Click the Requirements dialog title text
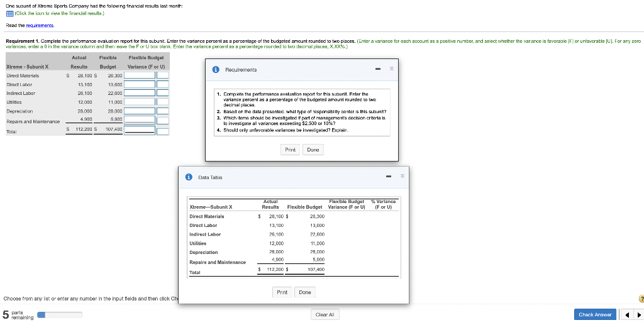Image resolution: width=644 pixels, height=325 pixels. click(x=241, y=70)
